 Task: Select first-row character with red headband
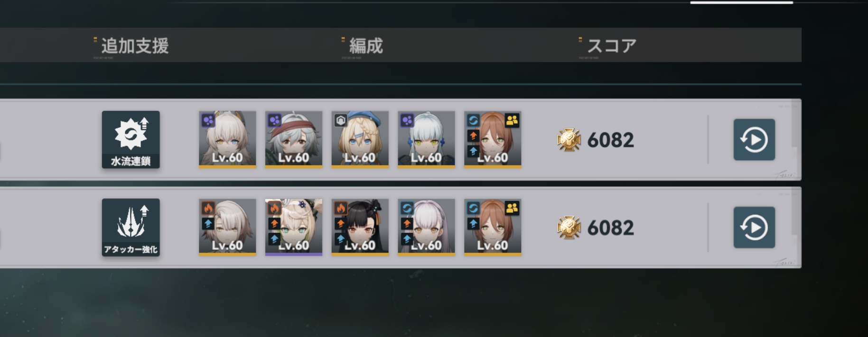[x=294, y=140]
